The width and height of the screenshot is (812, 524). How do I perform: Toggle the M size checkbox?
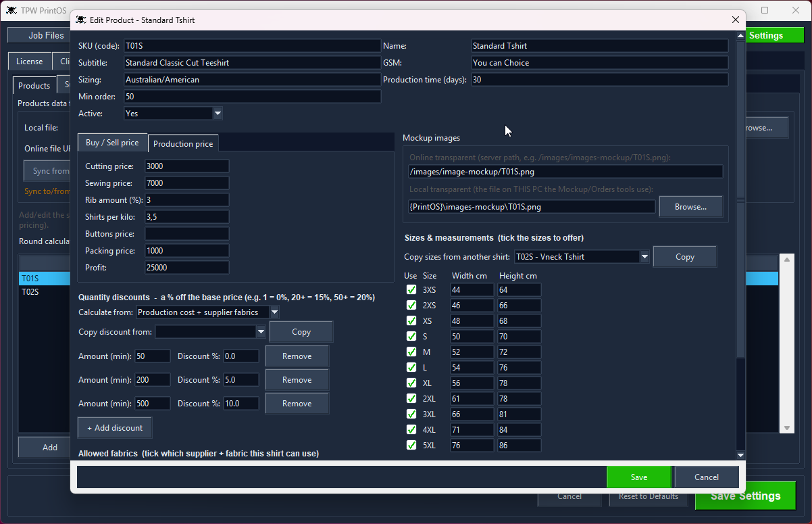[x=411, y=352]
